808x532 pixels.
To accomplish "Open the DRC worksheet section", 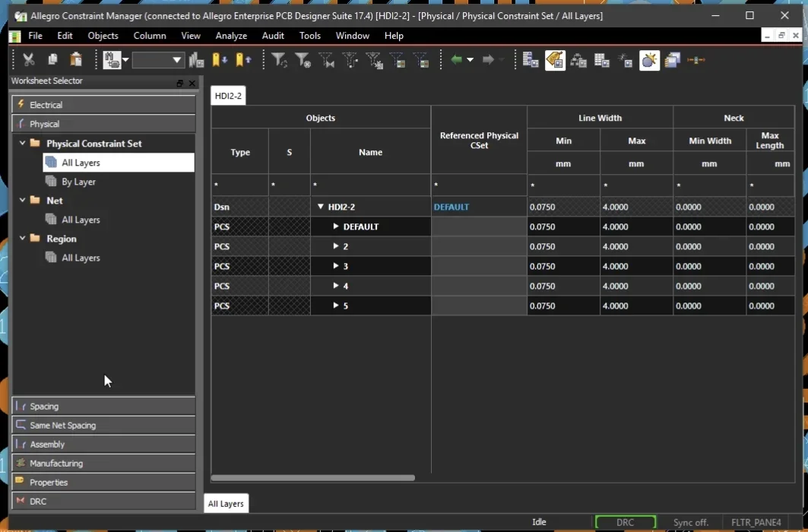I will pyautogui.click(x=103, y=501).
